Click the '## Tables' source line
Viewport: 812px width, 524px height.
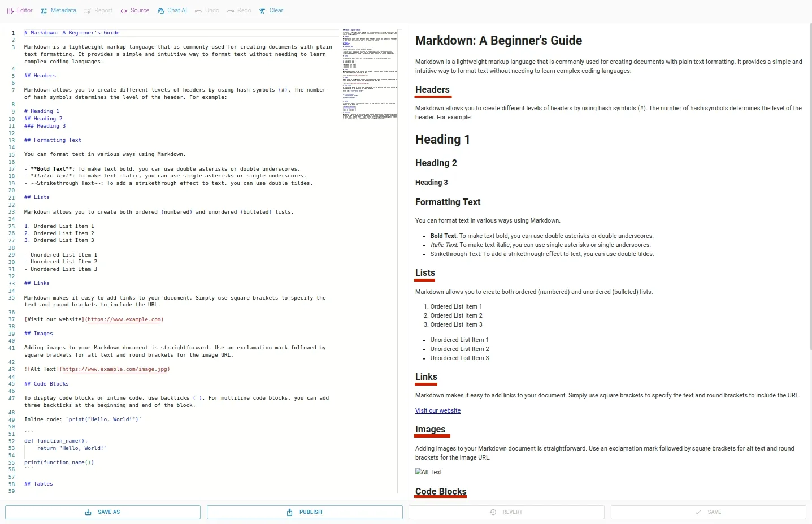[x=38, y=484]
